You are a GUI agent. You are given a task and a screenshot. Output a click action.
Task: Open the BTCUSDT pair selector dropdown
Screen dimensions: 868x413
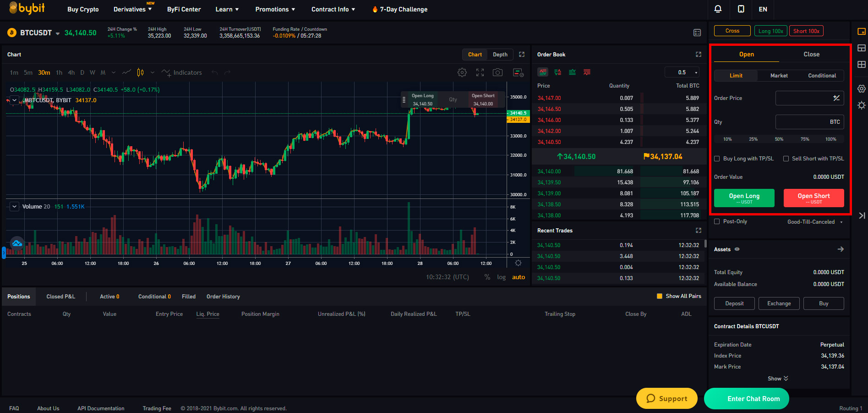(x=58, y=33)
